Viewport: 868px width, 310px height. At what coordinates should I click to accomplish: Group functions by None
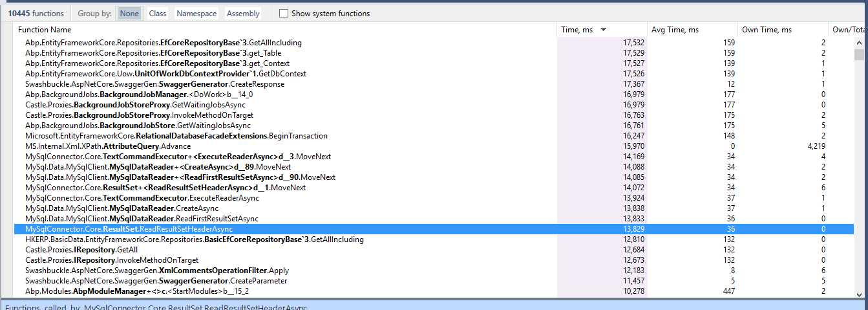[129, 13]
